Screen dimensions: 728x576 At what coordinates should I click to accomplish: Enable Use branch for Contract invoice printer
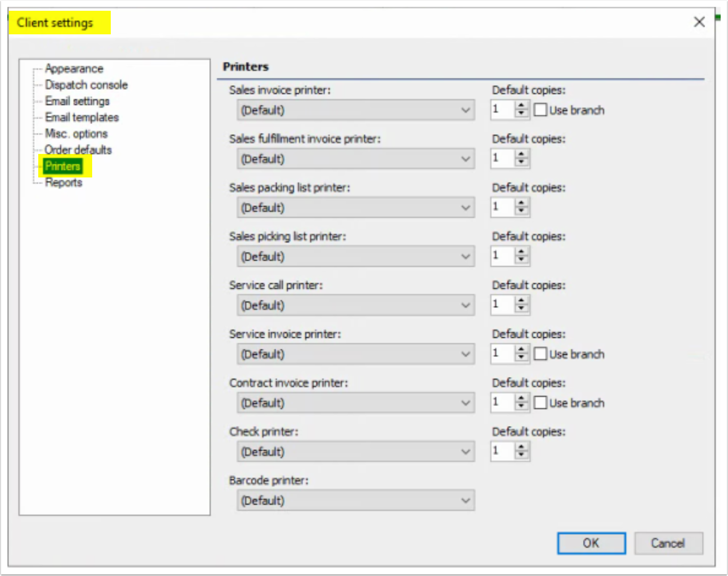coord(541,402)
